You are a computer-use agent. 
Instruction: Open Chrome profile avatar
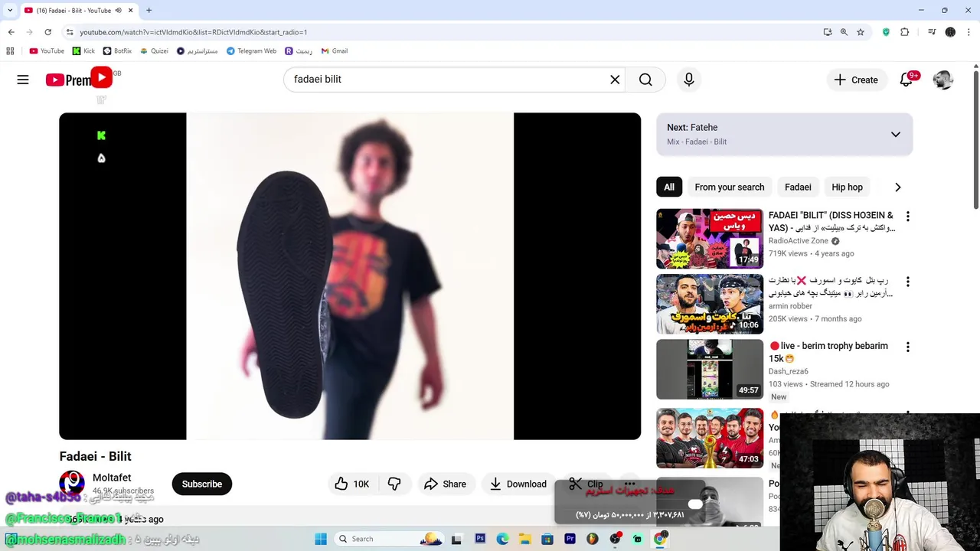pos(951,32)
